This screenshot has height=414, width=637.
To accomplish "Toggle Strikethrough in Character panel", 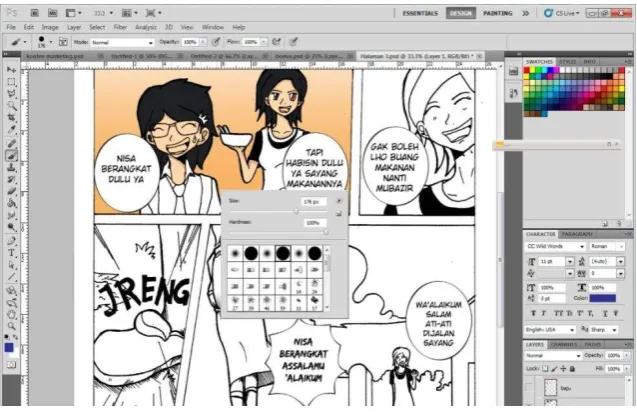I will click(x=616, y=313).
